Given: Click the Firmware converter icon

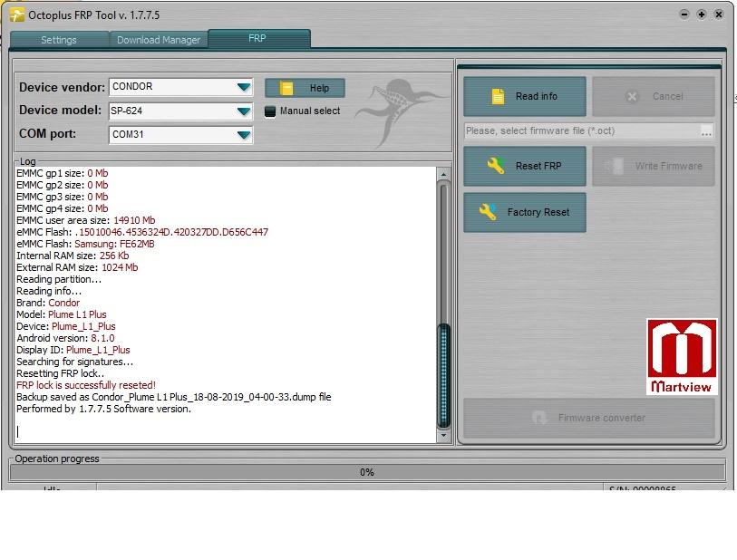Looking at the screenshot, I should tap(539, 418).
